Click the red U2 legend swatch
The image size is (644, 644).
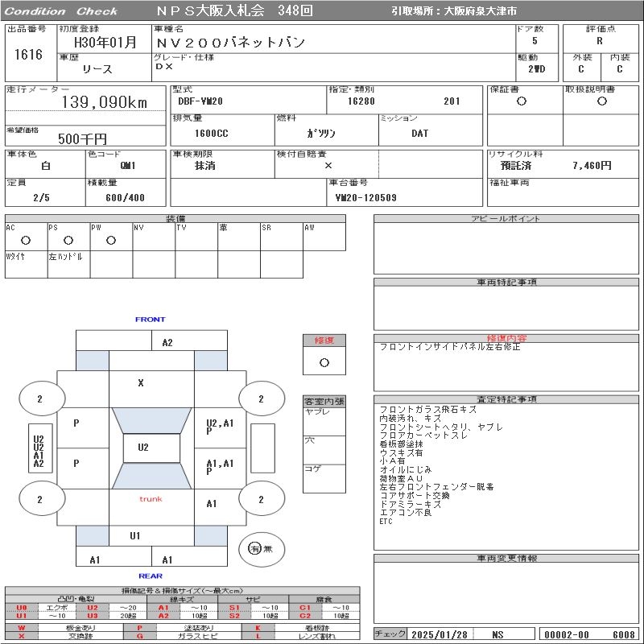coord(93,608)
